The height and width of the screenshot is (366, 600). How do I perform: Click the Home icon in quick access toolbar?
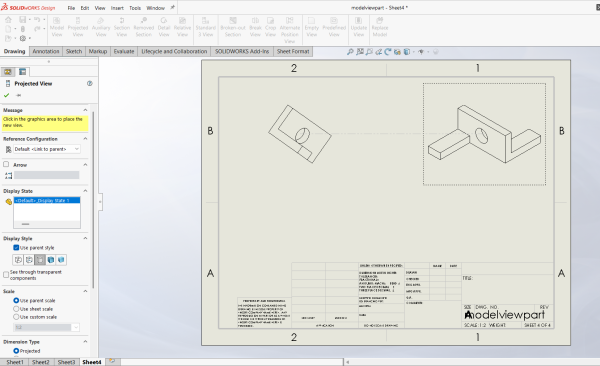coord(8,20)
